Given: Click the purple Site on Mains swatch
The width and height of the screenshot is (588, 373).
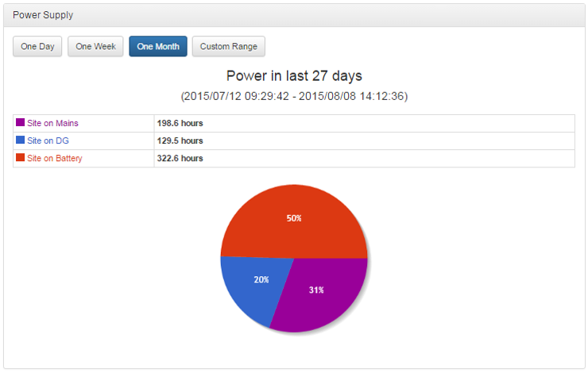Looking at the screenshot, I should click(x=20, y=122).
